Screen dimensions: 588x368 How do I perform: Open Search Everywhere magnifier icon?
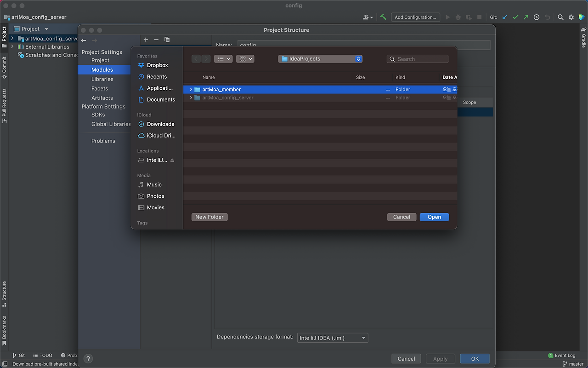560,17
